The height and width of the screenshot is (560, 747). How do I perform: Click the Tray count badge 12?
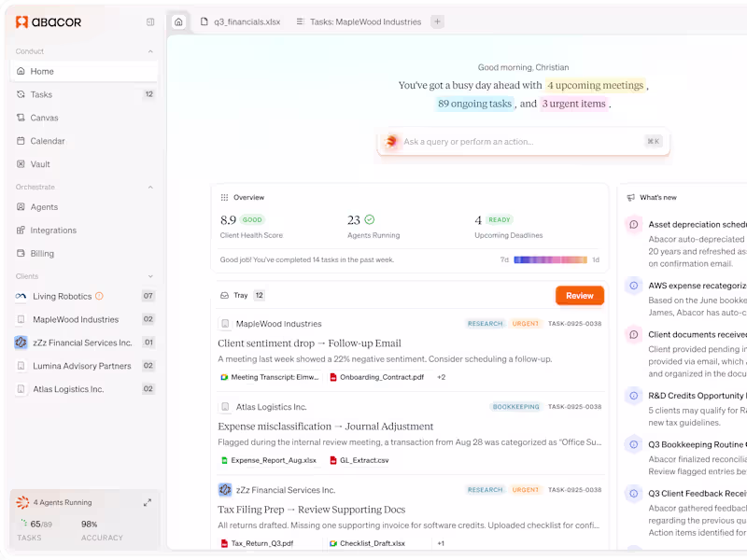coord(260,296)
